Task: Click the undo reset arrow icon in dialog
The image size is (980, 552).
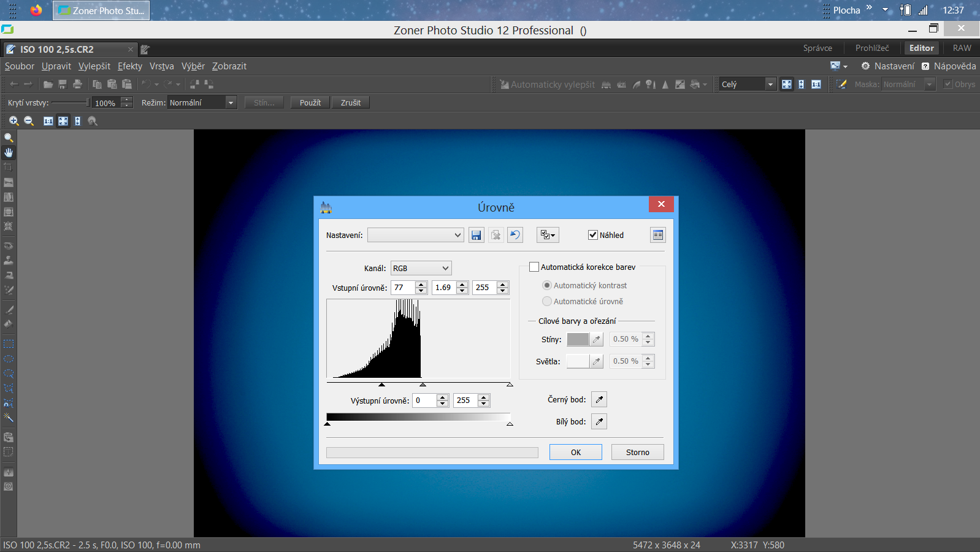Action: pyautogui.click(x=515, y=235)
